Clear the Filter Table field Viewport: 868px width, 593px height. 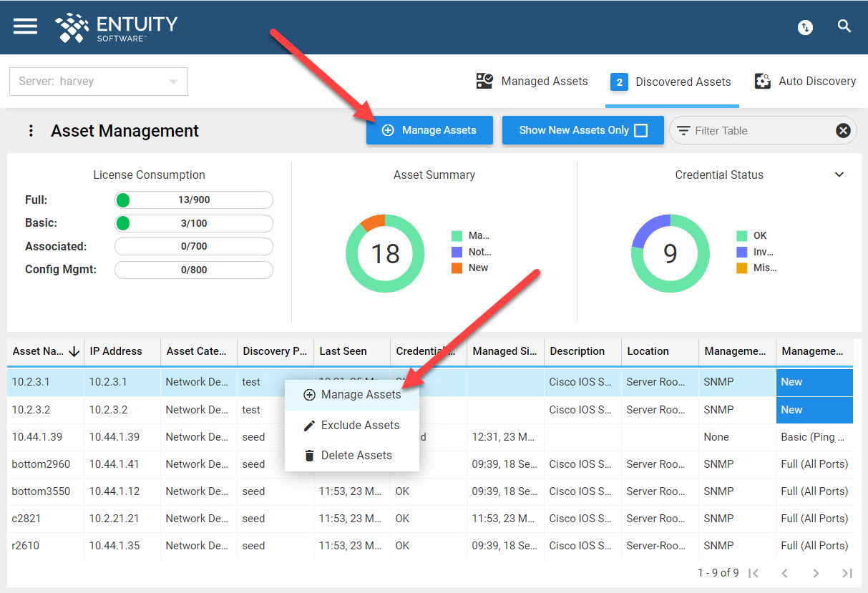[x=843, y=130]
